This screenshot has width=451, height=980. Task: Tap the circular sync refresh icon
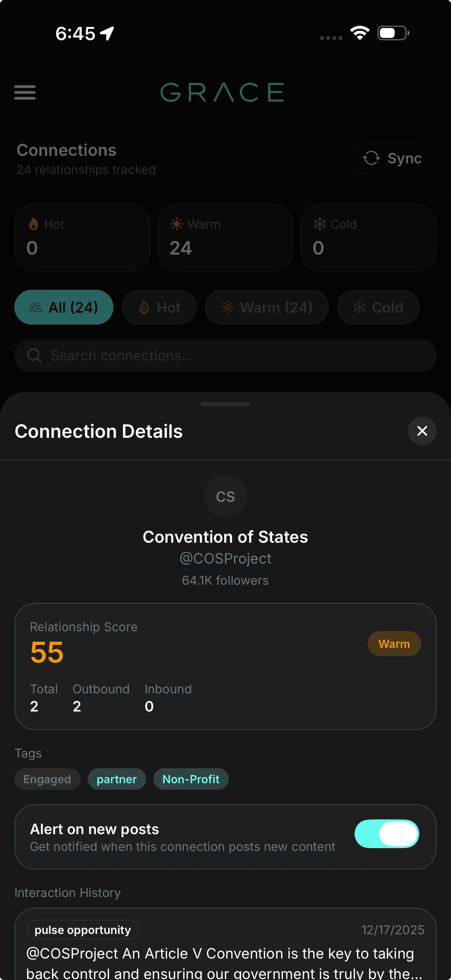372,158
